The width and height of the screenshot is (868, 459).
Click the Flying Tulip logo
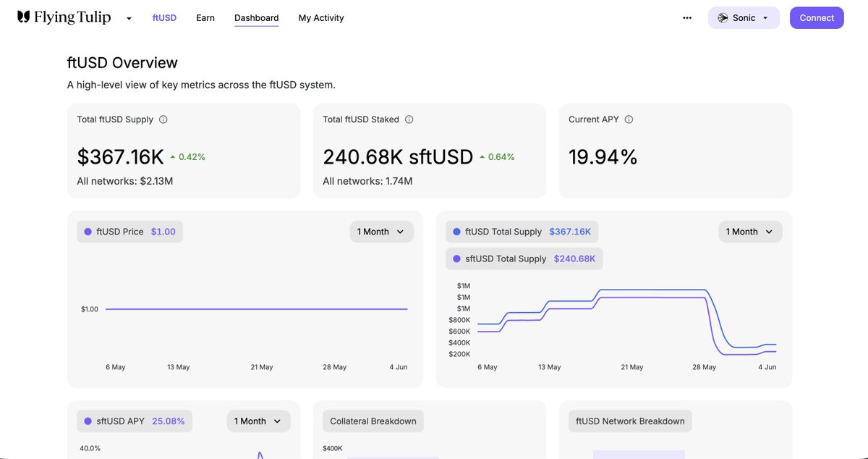[x=64, y=17]
